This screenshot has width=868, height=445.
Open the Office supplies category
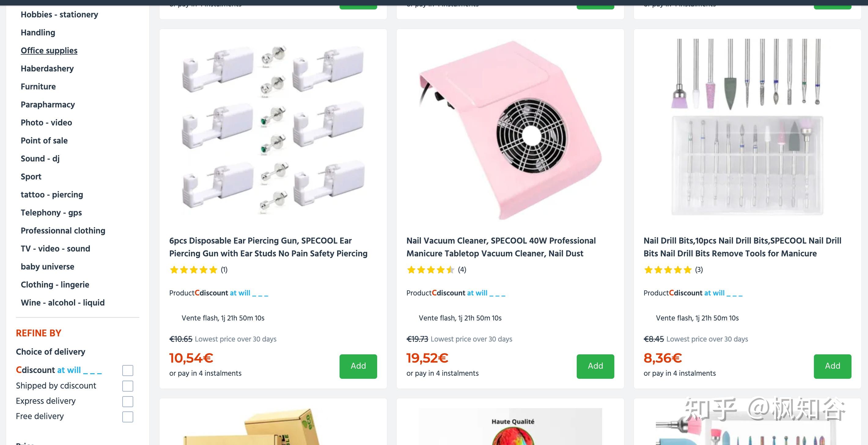tap(49, 50)
